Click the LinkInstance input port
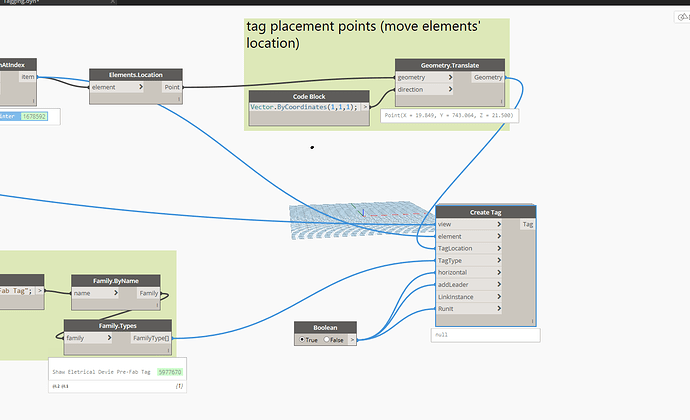 [470, 297]
